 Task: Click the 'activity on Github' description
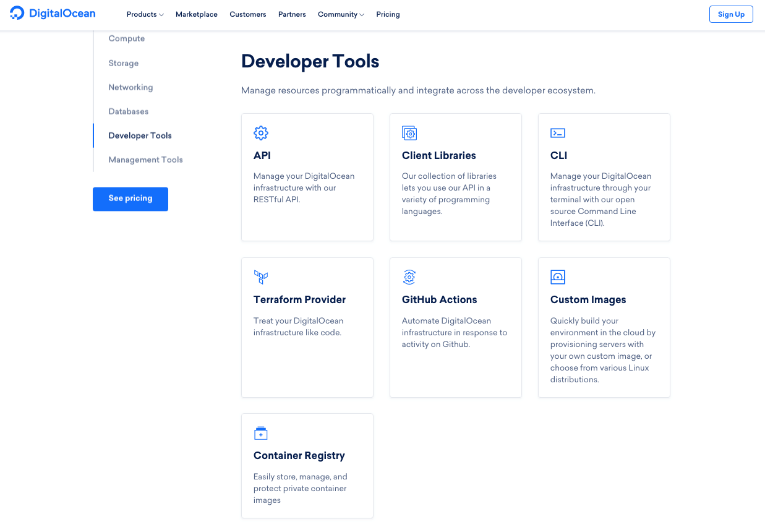[x=455, y=332]
